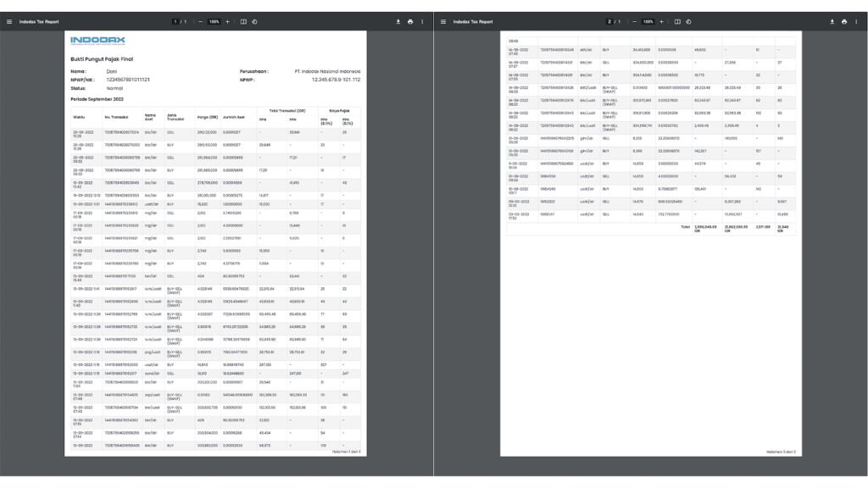This screenshot has width=868, height=488.
Task: Open the sidebar menu in the right PDF viewer
Action: point(442,21)
